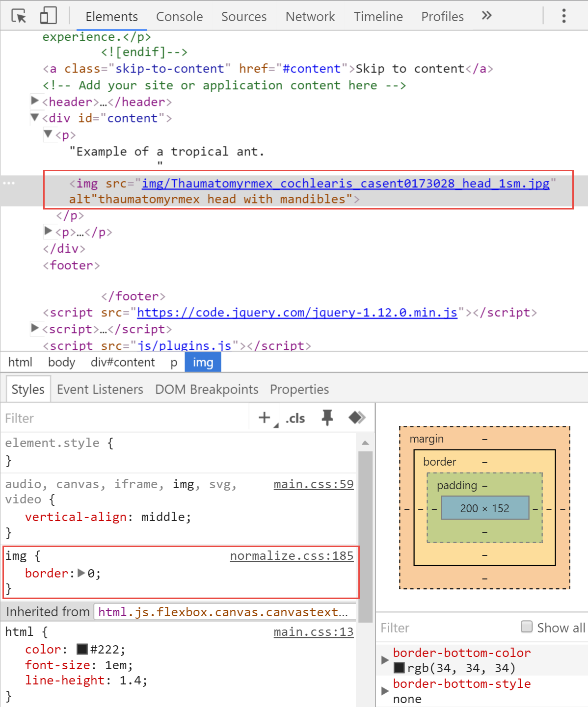This screenshot has width=588, height=707.
Task: Click the alt thumatomyrmex attribute text
Action: point(211,199)
